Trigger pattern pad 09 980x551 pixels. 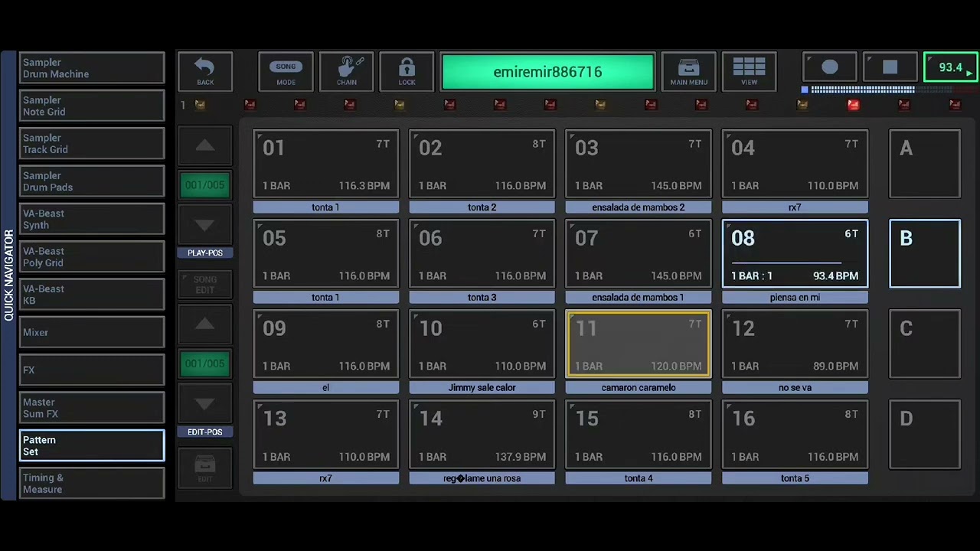click(x=326, y=344)
